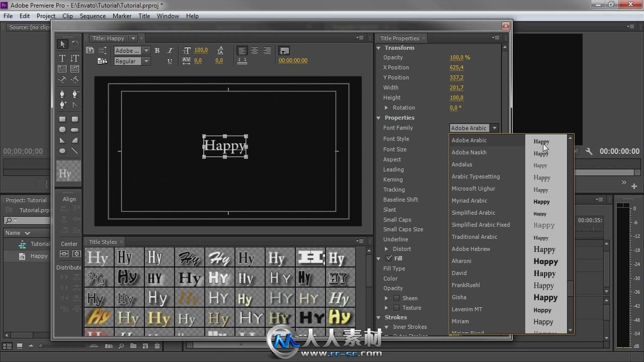
Task: Click the horizontal center icon under Center
Action: tap(63, 254)
